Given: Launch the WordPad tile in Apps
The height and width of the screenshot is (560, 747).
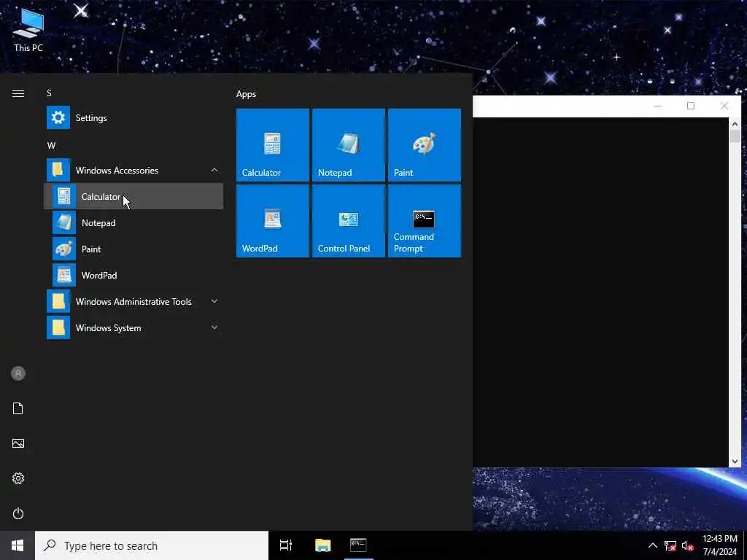Looking at the screenshot, I should pyautogui.click(x=273, y=221).
